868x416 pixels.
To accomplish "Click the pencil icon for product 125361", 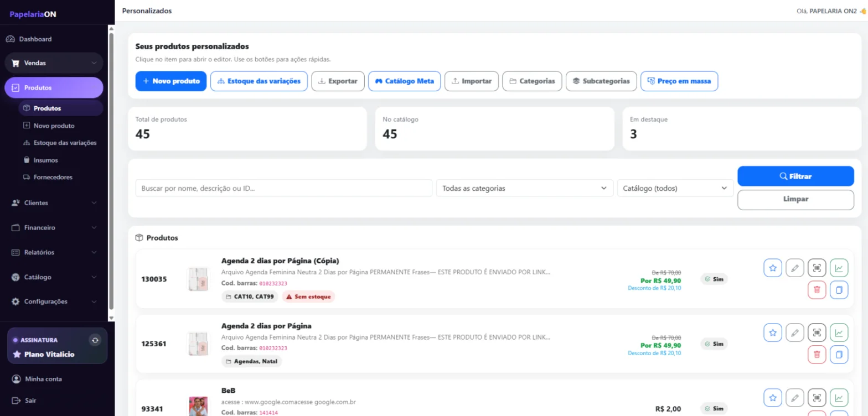I will tap(795, 333).
